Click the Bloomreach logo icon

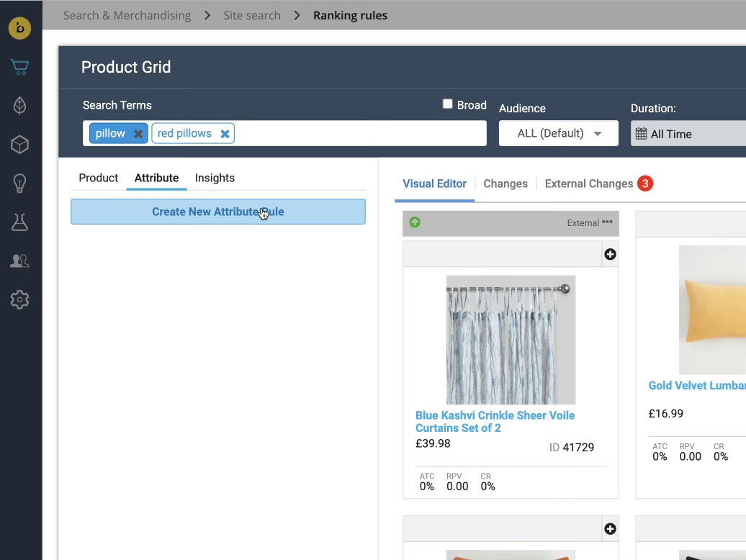[19, 28]
